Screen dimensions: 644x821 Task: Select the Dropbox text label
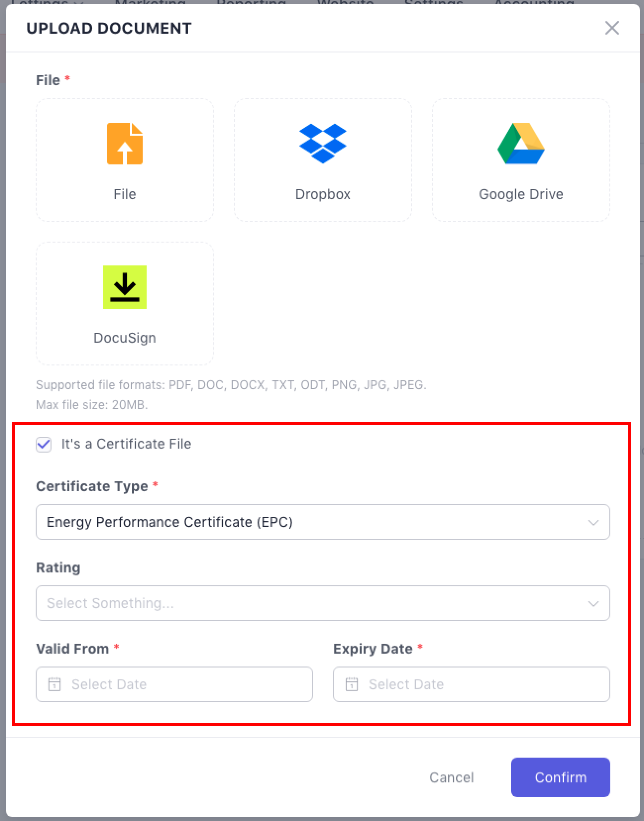tap(322, 194)
